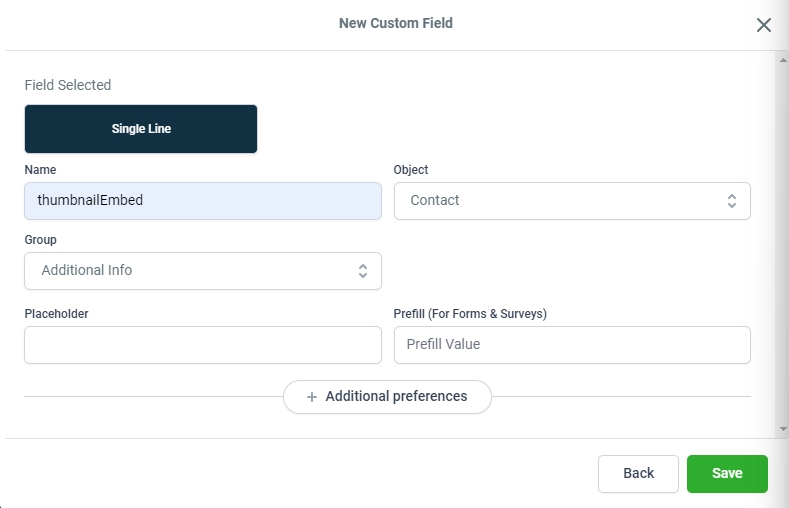Click the Prefill Value input box
The height and width of the screenshot is (508, 789).
pos(571,345)
